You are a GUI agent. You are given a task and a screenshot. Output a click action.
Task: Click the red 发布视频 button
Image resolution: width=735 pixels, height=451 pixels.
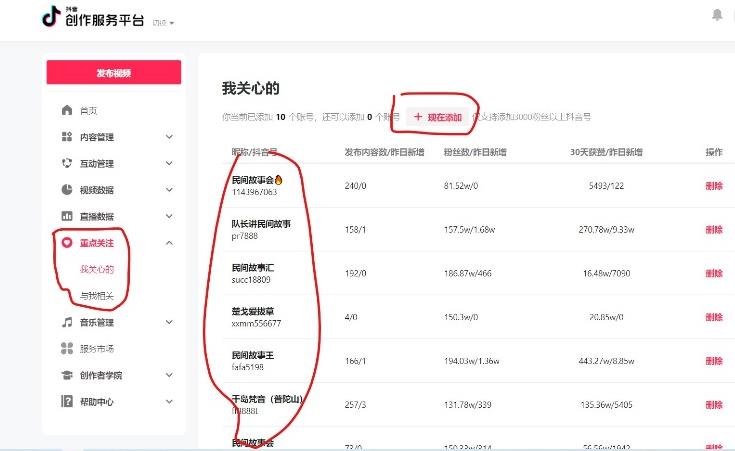click(x=113, y=73)
